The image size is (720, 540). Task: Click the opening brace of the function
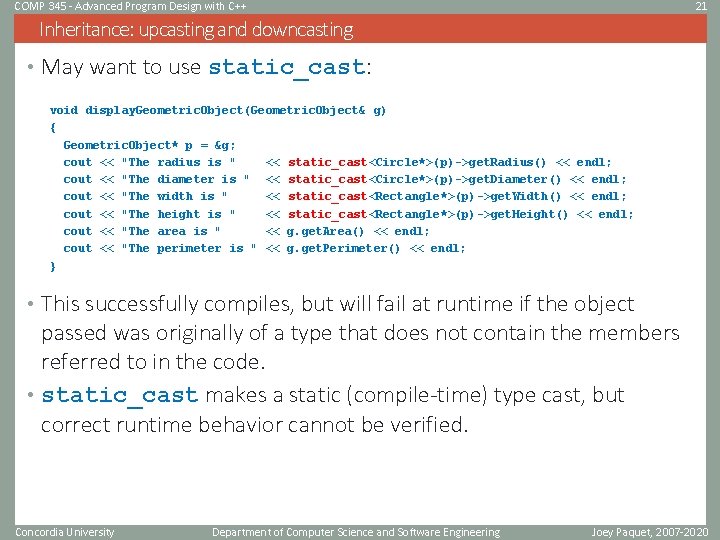53,128
